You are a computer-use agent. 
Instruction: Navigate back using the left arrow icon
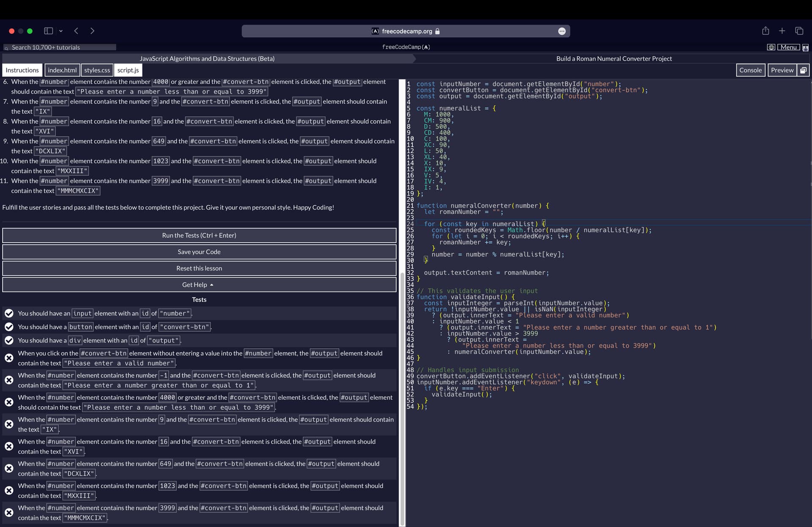click(76, 31)
